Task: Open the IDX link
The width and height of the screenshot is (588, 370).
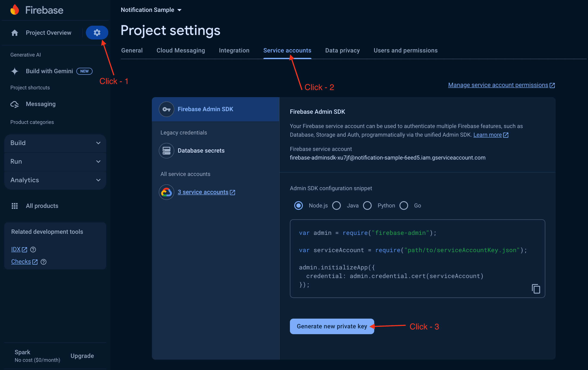Action: pos(16,249)
